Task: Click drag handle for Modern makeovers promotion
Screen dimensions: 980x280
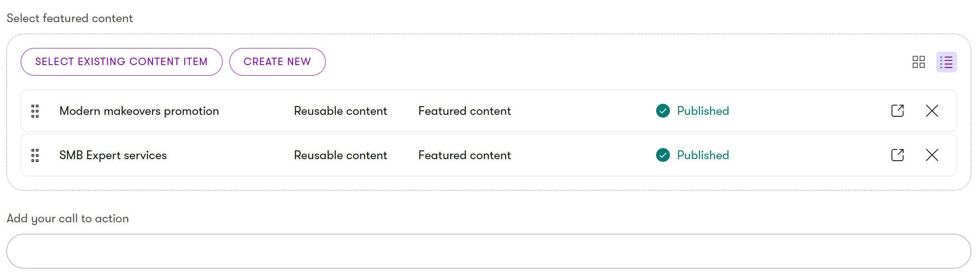Action: coord(35,111)
